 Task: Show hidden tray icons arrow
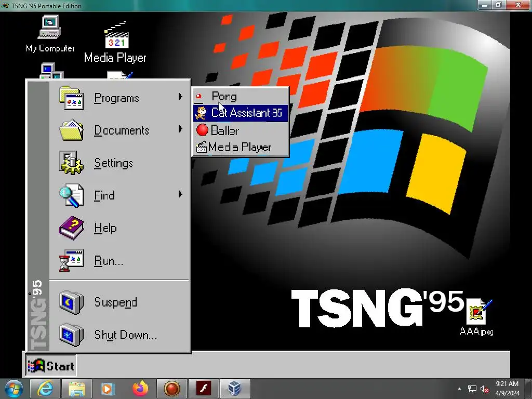[459, 389]
